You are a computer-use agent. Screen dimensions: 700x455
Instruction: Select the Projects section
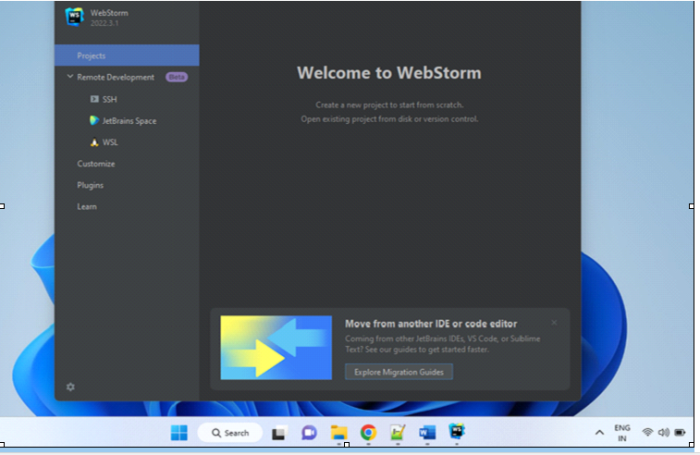click(x=127, y=56)
